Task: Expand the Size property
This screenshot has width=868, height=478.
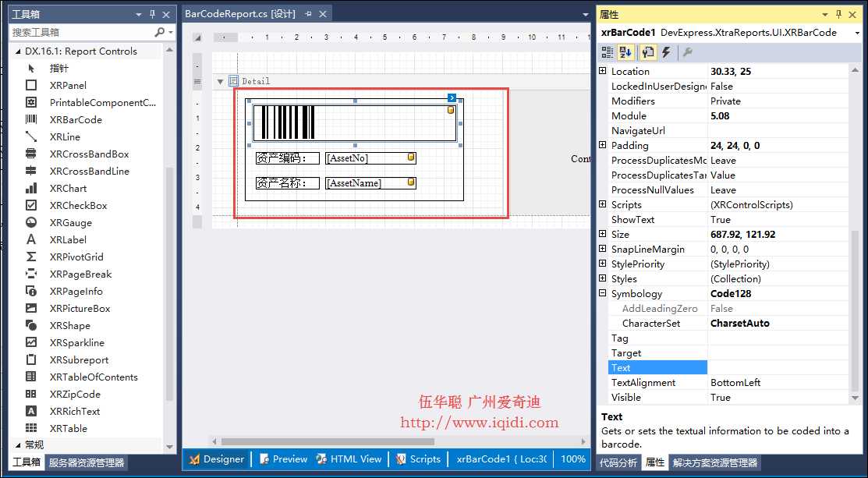Action: click(603, 234)
